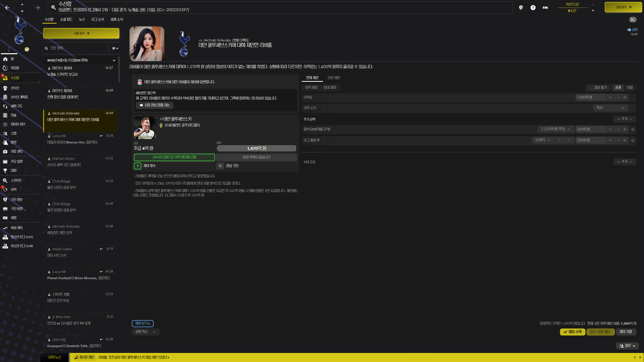Open the Competitions (대회) trophy icon
The width and height of the screenshot is (644, 362).
(x=5, y=170)
